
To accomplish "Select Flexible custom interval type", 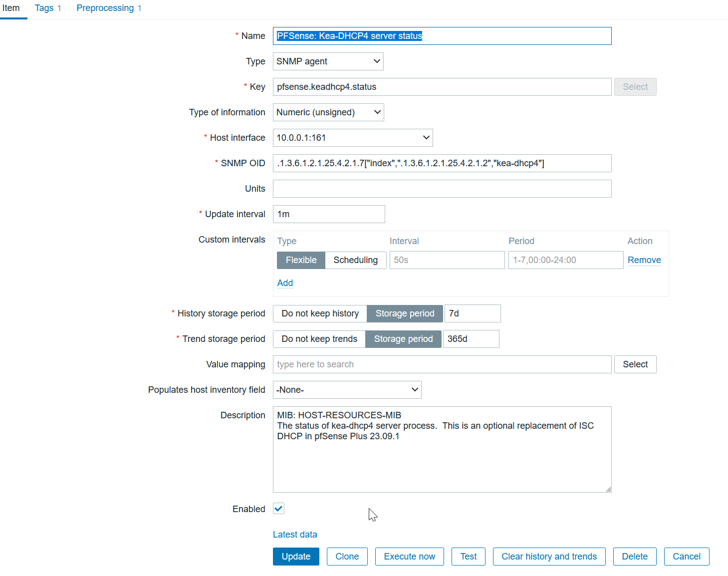I will coord(301,260).
